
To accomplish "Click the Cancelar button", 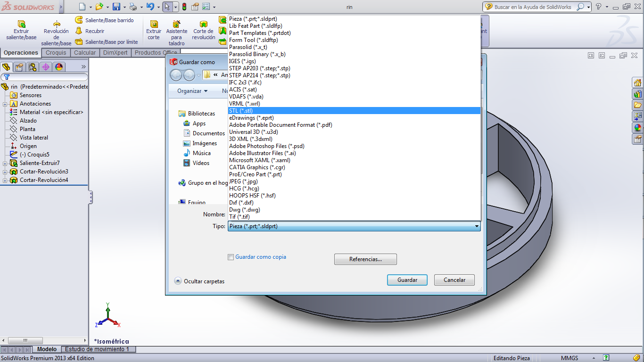I will (454, 280).
